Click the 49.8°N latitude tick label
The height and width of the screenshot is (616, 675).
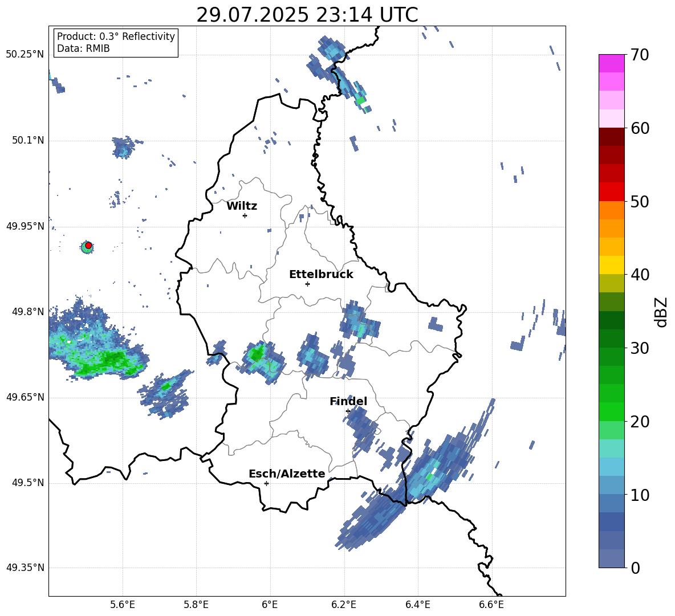[28, 312]
